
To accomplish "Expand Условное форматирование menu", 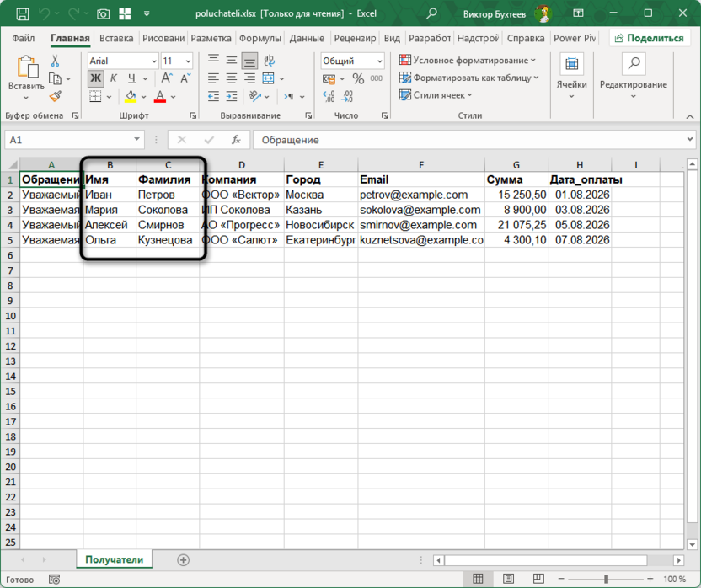I will 467,61.
